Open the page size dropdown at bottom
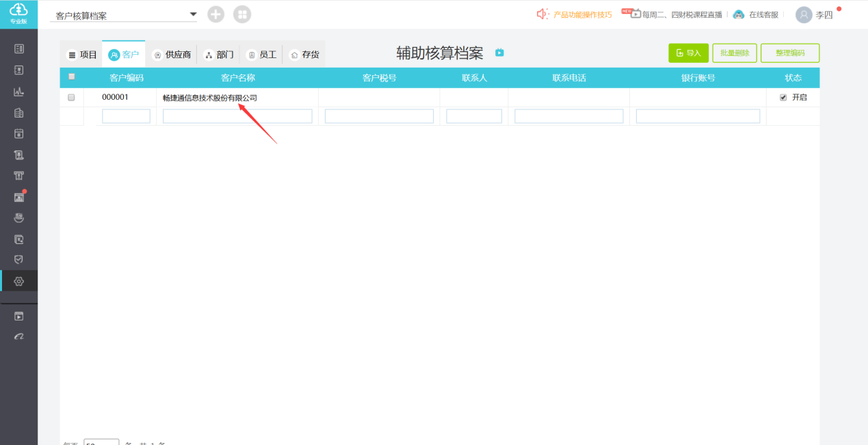Viewport: 868px width, 445px height. coord(101,442)
